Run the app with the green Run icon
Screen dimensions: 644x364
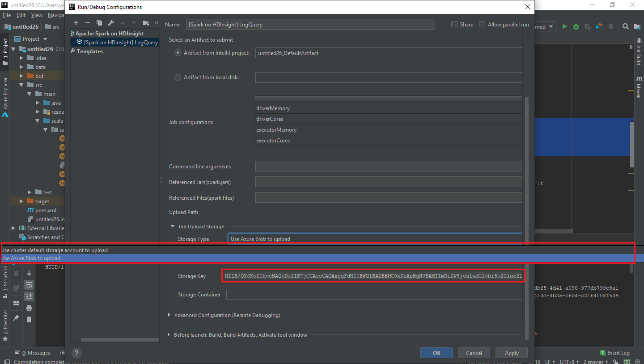(564, 26)
